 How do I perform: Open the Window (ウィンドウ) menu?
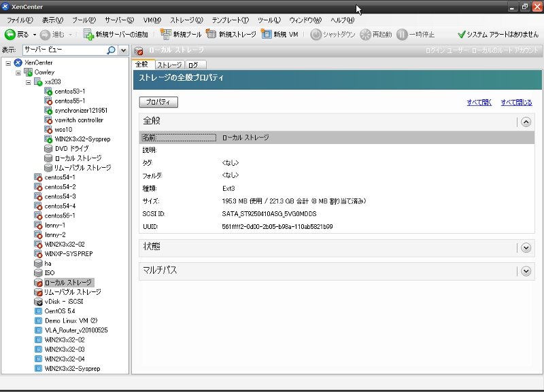[305, 20]
